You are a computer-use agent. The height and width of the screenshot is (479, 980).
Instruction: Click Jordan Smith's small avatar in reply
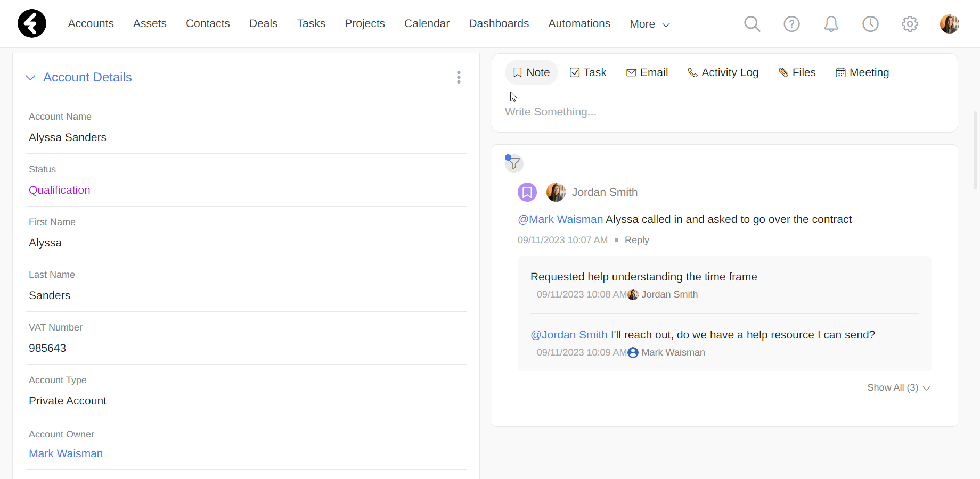633,294
